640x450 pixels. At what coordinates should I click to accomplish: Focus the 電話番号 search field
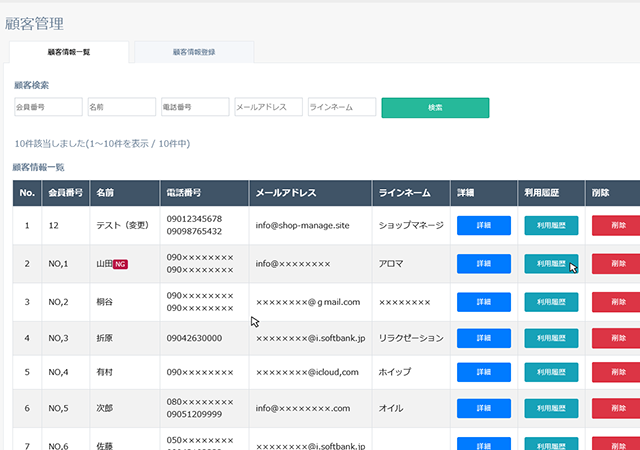pyautogui.click(x=195, y=107)
